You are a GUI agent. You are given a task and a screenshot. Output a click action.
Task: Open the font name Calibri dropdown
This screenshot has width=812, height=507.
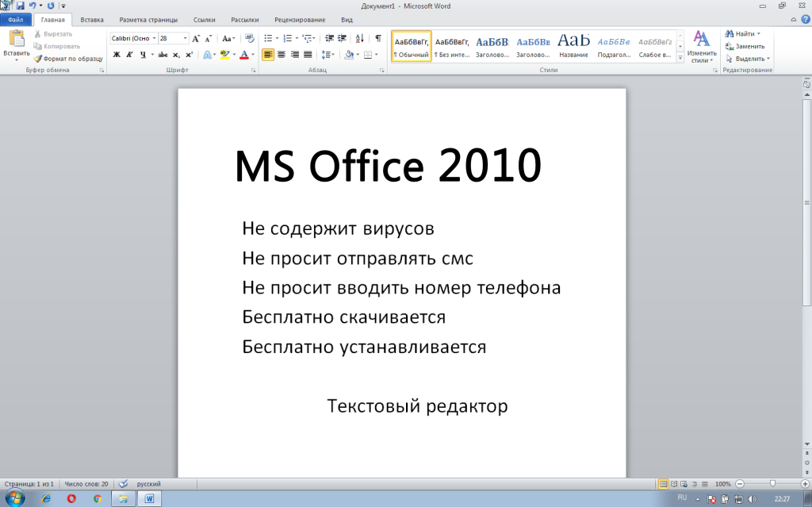pos(154,38)
